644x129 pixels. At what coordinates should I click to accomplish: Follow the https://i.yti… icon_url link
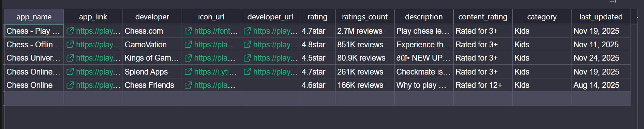click(215, 72)
